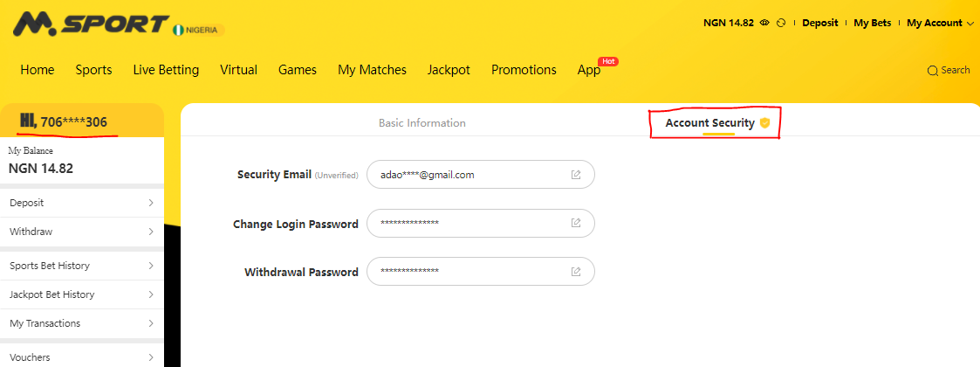Open My Bets in header
Image resolution: width=980 pixels, height=367 pixels.
(872, 23)
